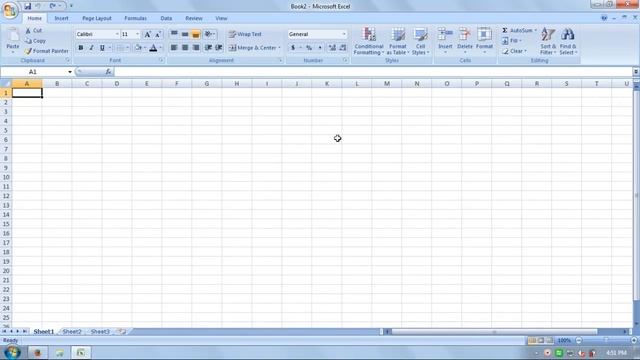This screenshot has height=360, width=640.
Task: Switch to Insert tab
Action: 62,18
